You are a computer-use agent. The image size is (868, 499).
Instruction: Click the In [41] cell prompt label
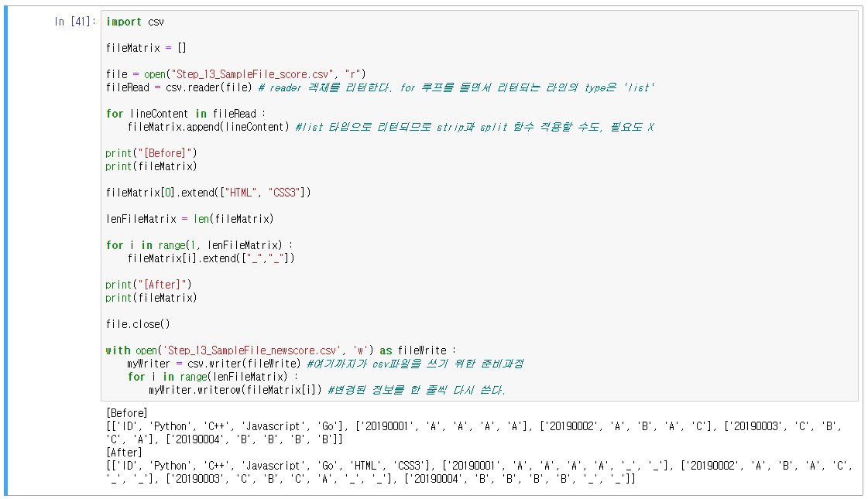75,22
